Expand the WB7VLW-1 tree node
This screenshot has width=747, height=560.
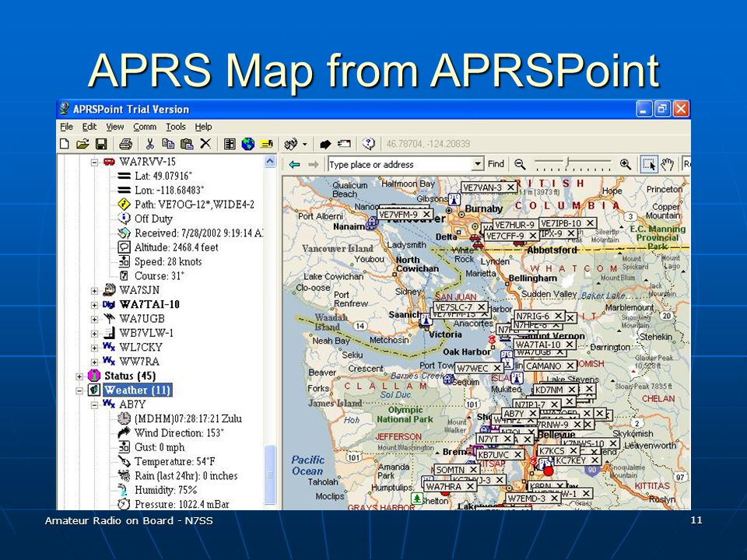tap(94, 334)
